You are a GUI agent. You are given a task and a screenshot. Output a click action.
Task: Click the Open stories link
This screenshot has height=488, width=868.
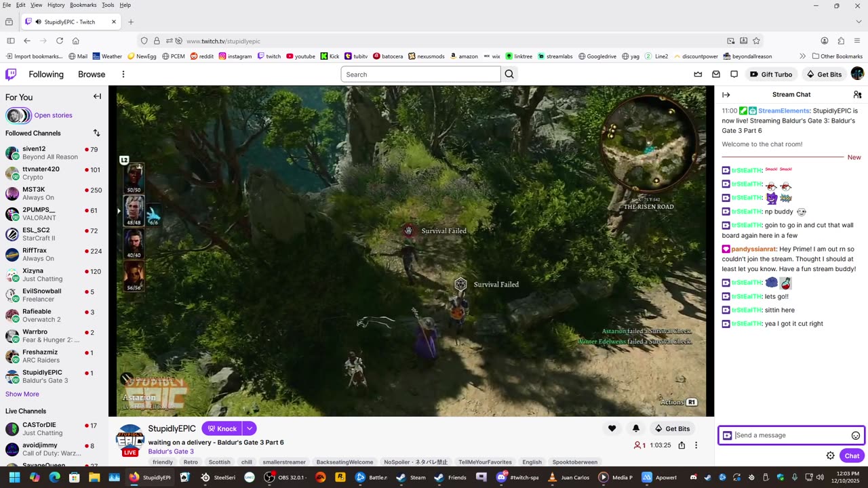click(x=53, y=115)
